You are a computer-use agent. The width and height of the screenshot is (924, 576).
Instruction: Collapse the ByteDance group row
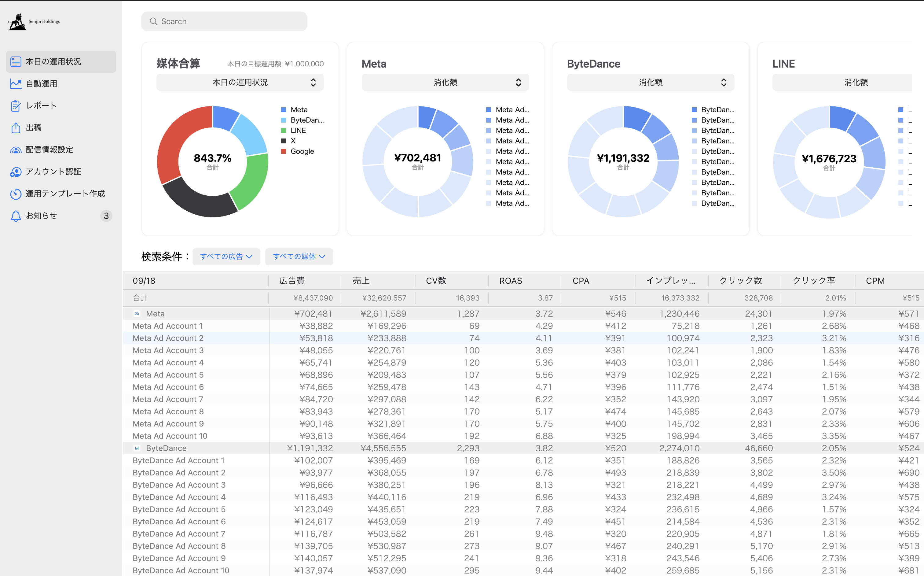click(166, 448)
